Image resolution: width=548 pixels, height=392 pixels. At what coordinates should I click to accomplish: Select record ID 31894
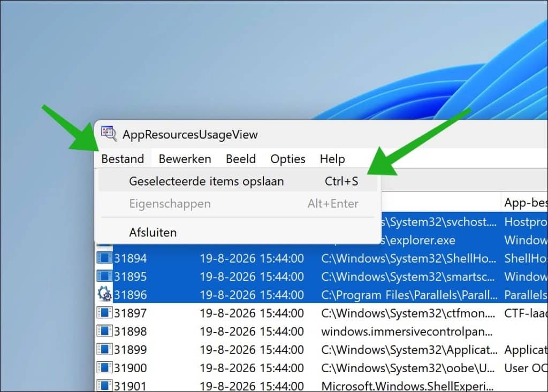pyautogui.click(x=131, y=258)
